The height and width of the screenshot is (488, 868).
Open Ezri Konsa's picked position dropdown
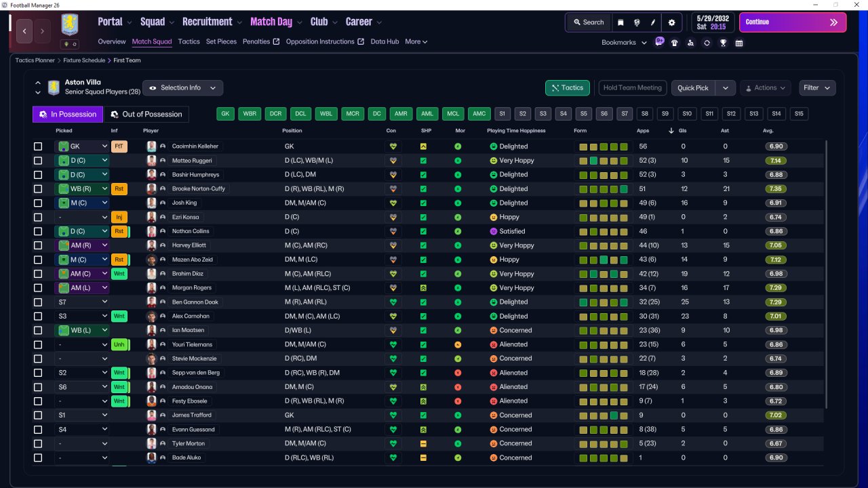(x=82, y=217)
